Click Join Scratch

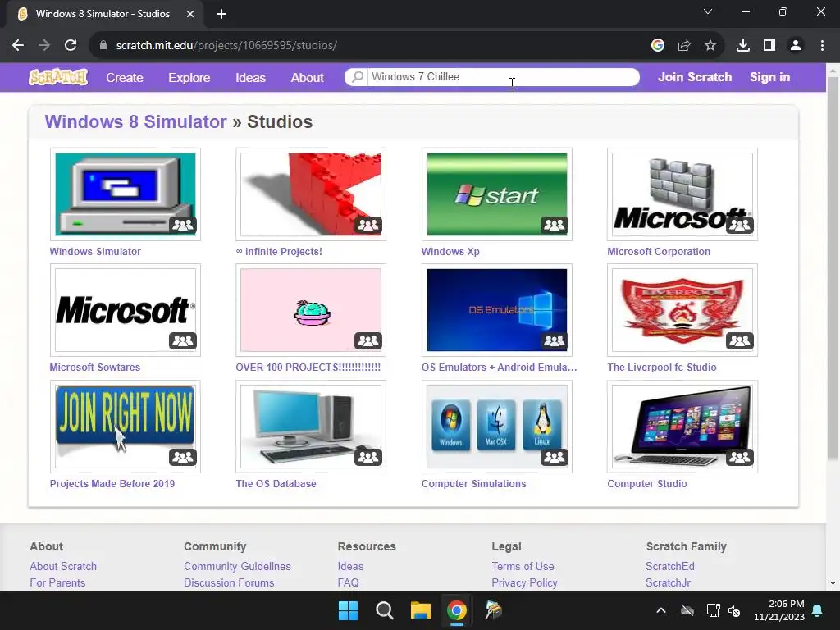(x=695, y=77)
